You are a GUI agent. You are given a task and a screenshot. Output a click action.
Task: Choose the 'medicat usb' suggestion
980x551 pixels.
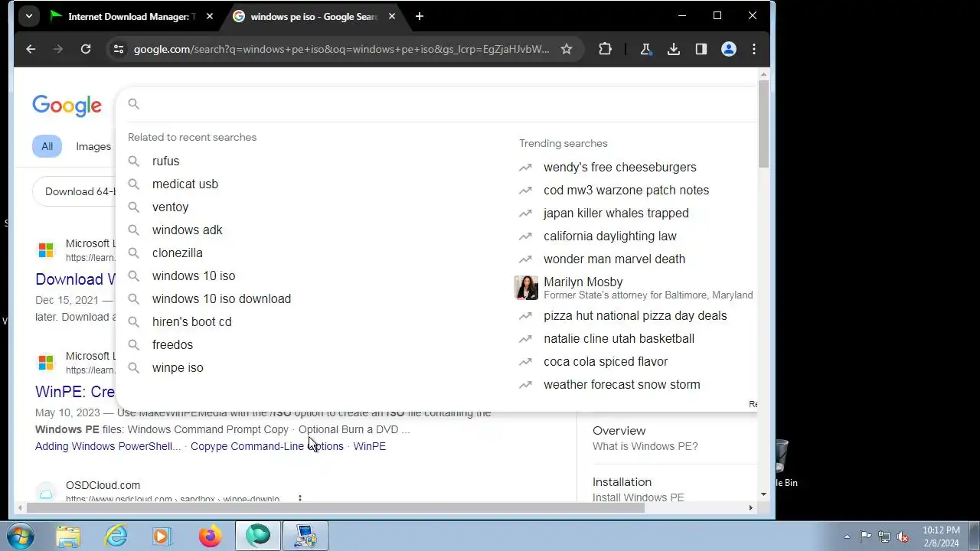tap(185, 184)
